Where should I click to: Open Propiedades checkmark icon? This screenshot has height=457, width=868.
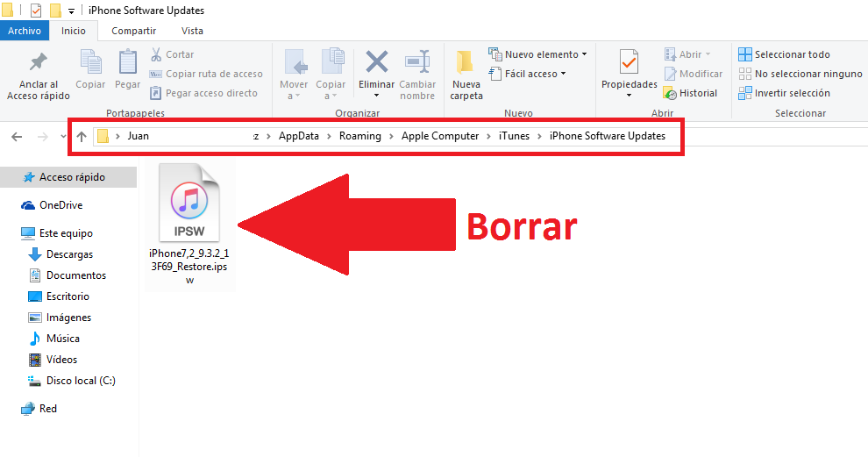tap(629, 62)
